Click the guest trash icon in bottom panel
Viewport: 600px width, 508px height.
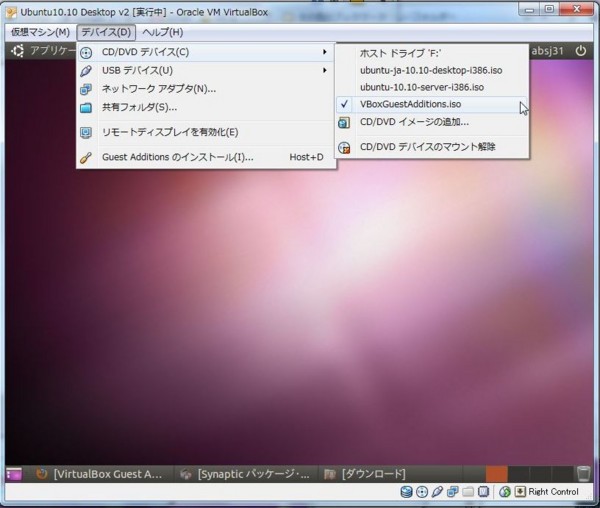pos(584,474)
